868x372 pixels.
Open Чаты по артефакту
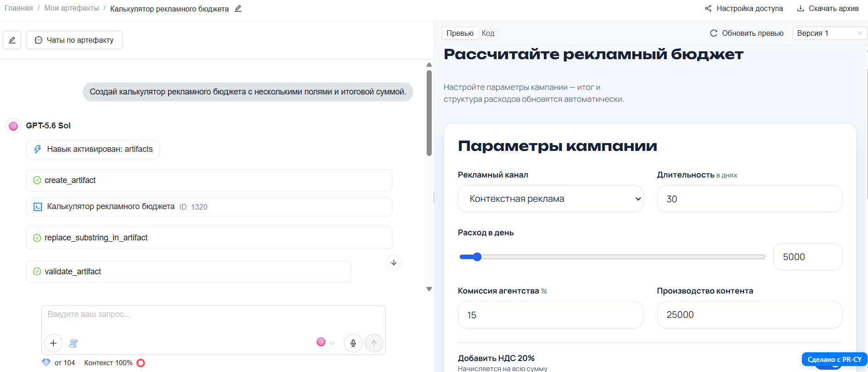click(74, 40)
